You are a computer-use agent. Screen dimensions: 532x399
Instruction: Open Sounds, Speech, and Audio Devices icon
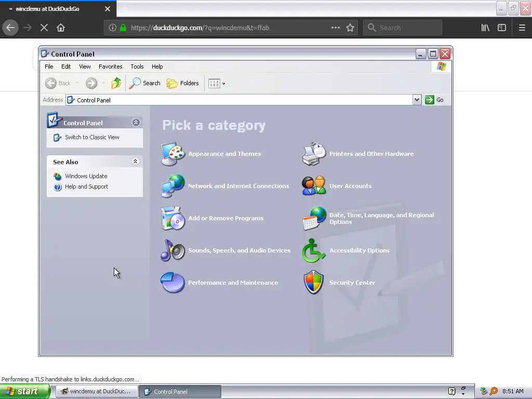(172, 250)
